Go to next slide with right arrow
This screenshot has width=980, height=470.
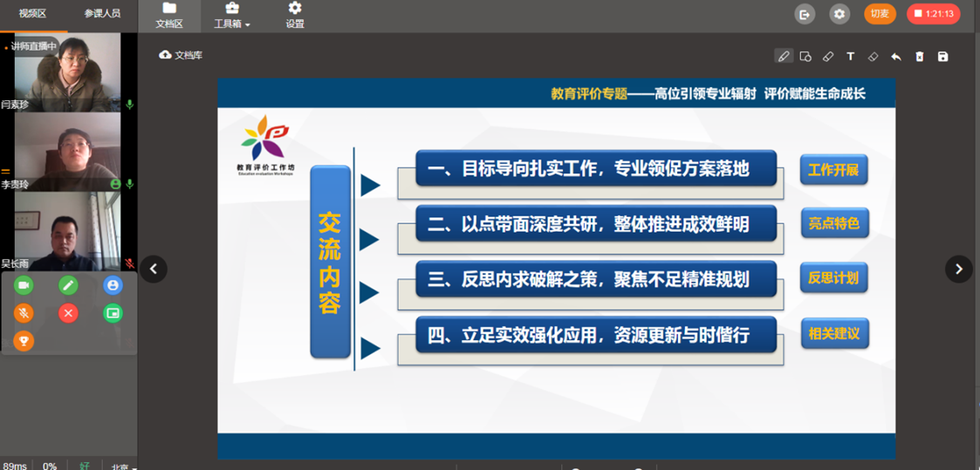(x=958, y=269)
